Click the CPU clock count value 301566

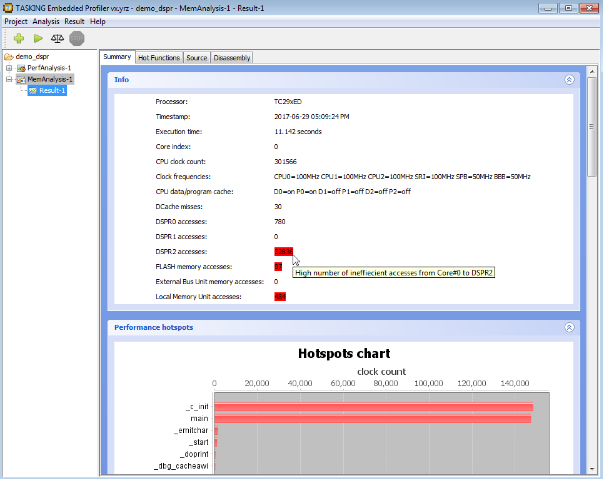pyautogui.click(x=285, y=161)
